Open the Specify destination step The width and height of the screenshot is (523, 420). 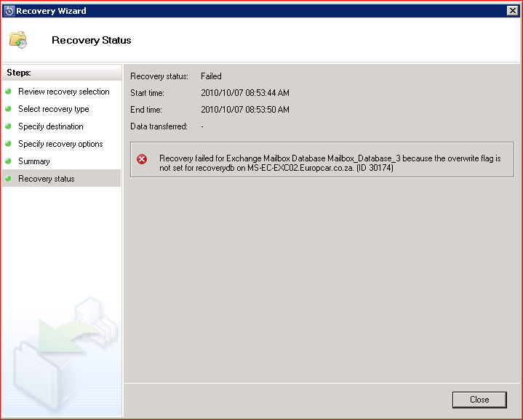tap(51, 126)
